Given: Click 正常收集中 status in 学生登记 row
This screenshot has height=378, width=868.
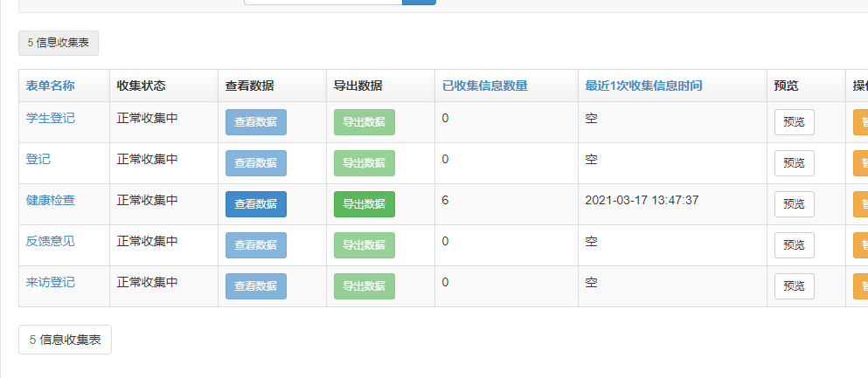Looking at the screenshot, I should pos(147,118).
